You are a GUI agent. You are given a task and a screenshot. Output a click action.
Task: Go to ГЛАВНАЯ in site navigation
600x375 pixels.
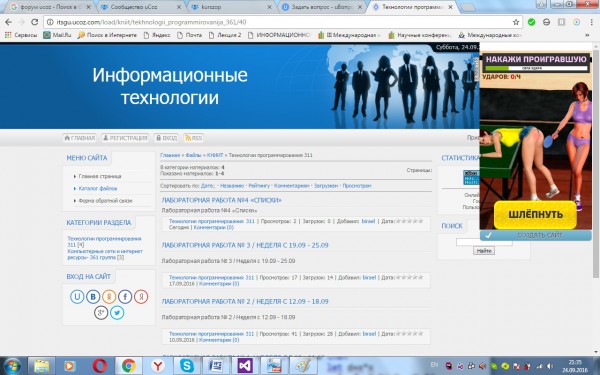(x=79, y=138)
